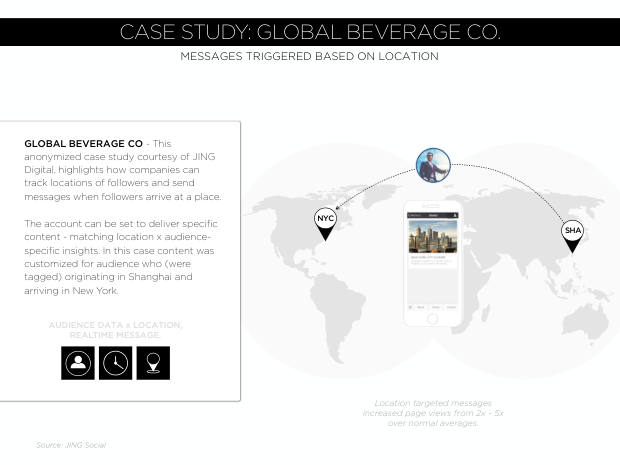620x465 pixels.
Task: Click the title 'CASE STUDY: GLOBAL BEVERAGE CO.'
Action: click(x=310, y=32)
